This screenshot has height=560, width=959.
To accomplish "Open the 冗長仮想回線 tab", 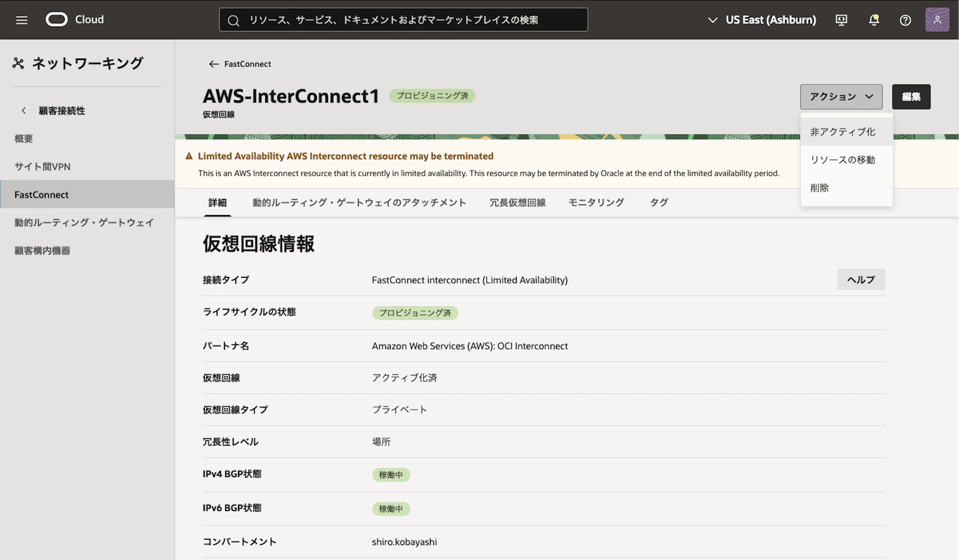I will 517,202.
